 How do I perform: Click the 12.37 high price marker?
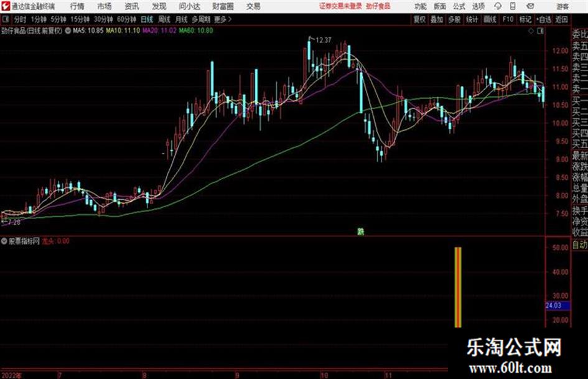(324, 40)
